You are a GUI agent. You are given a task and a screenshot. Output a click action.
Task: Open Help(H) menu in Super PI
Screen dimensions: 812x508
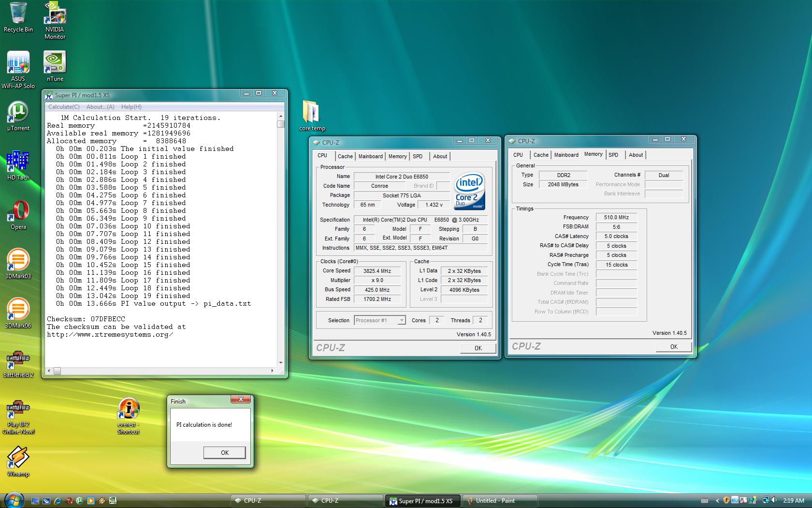pos(131,107)
